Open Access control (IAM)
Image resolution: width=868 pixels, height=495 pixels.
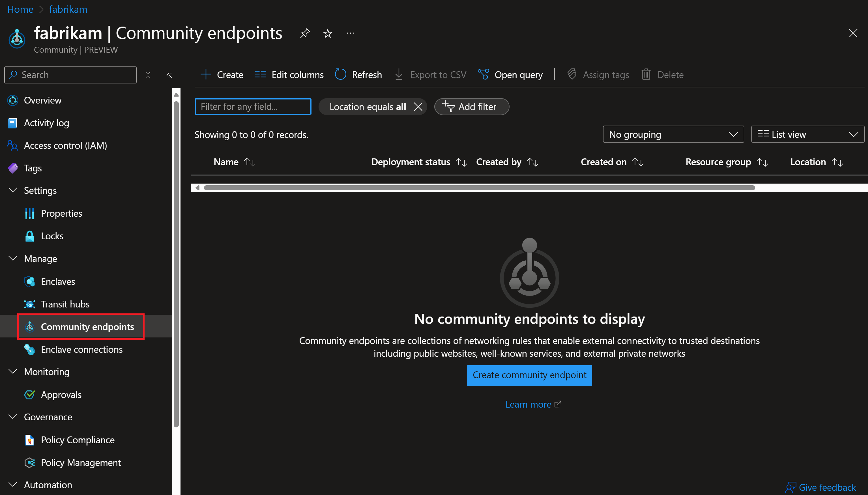click(66, 145)
